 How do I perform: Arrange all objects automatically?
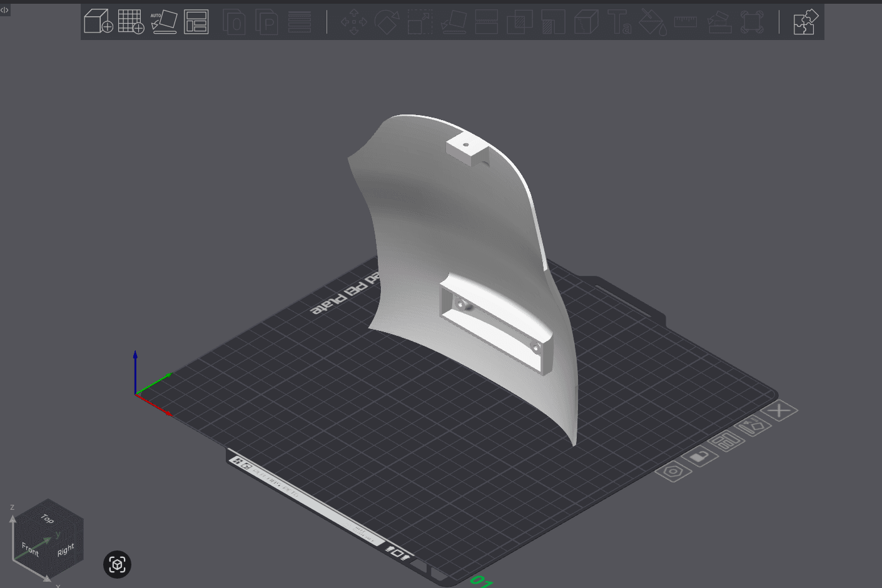pos(196,21)
